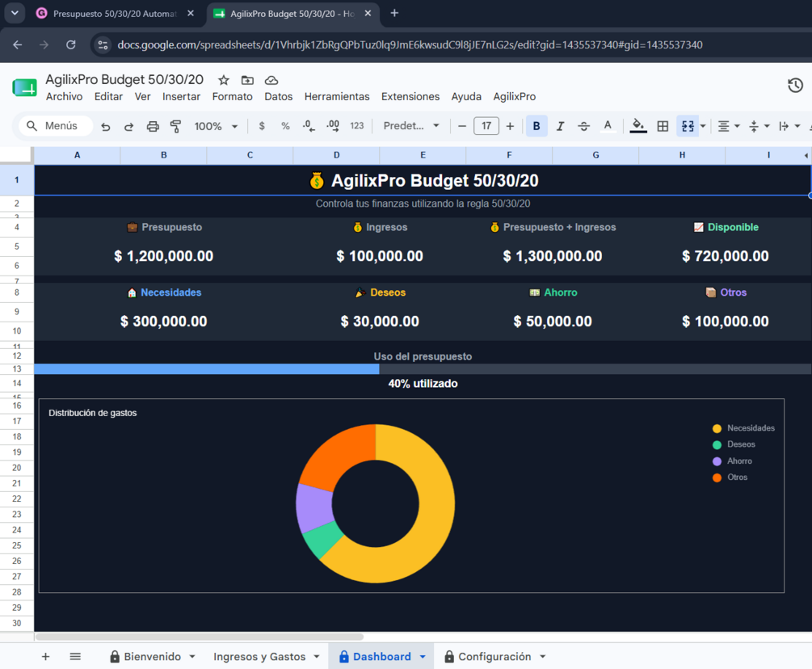Select the paint format tool
The width and height of the screenshot is (812, 669).
click(176, 126)
